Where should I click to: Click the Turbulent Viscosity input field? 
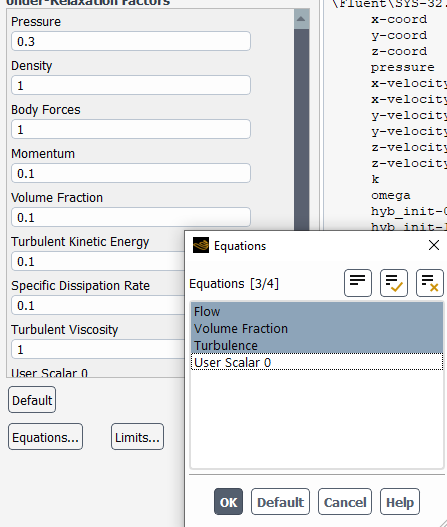(x=98, y=350)
